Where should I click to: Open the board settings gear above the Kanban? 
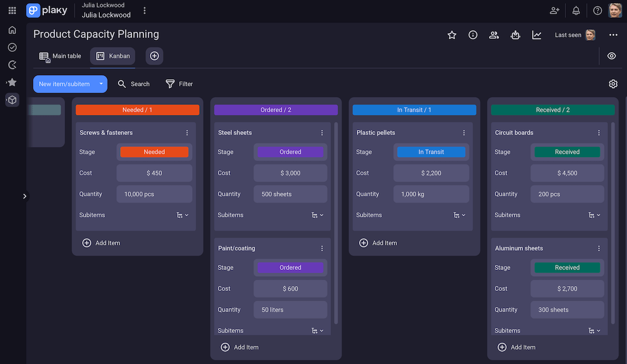coord(613,84)
